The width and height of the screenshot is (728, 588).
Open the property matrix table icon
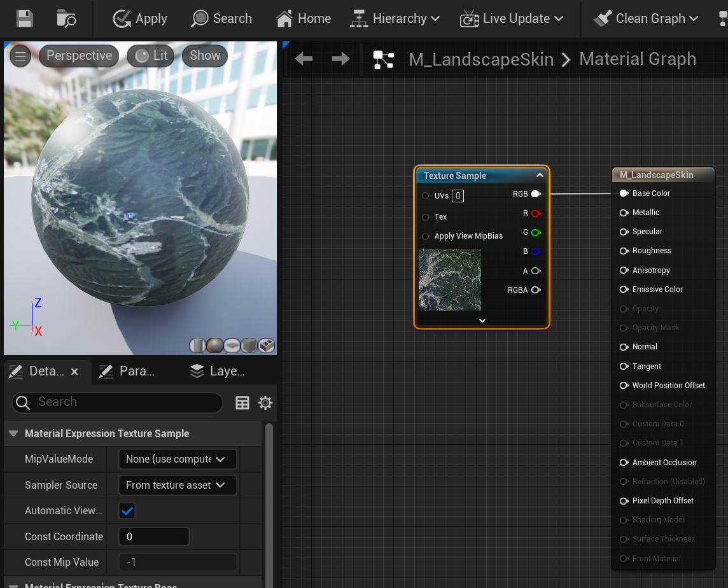click(242, 403)
